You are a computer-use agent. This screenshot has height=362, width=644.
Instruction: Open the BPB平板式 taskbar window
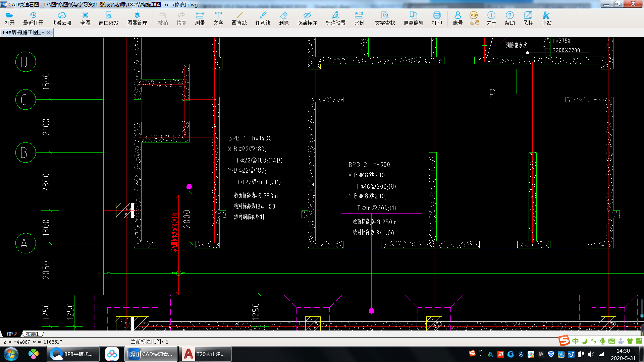click(73, 354)
